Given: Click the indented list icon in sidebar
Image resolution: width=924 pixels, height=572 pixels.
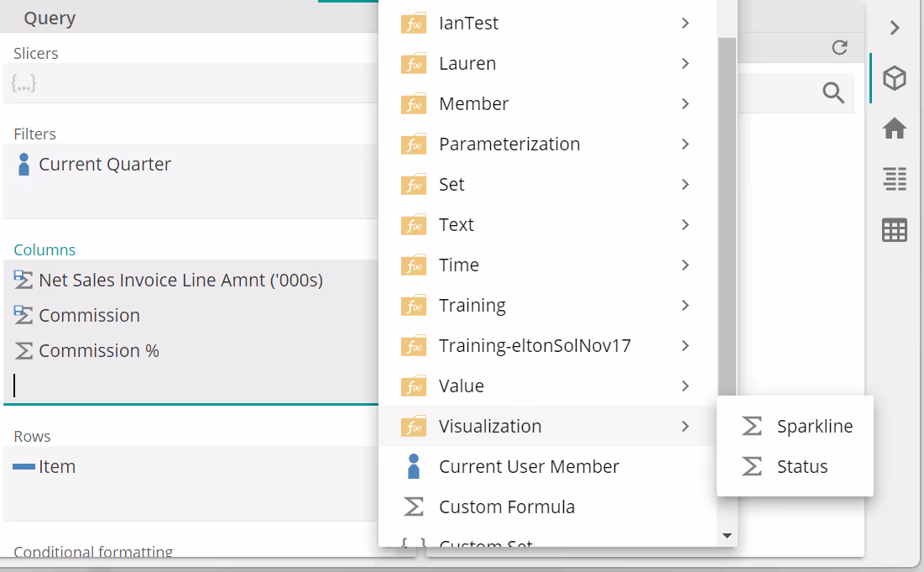Looking at the screenshot, I should pyautogui.click(x=895, y=179).
